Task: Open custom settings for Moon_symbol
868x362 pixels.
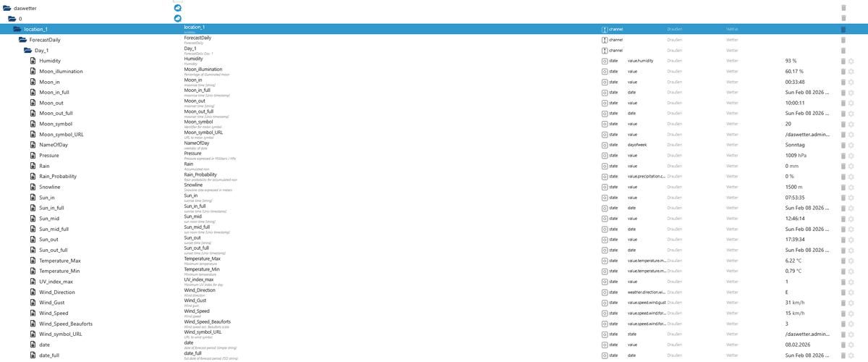Action: 851,124
